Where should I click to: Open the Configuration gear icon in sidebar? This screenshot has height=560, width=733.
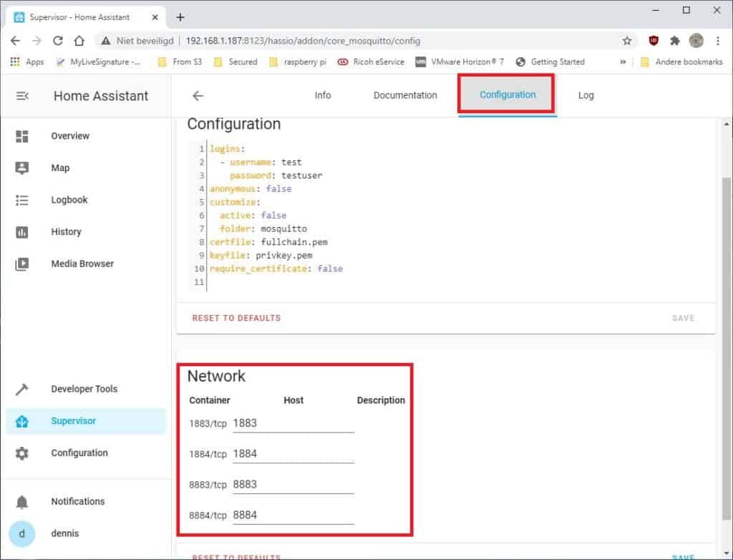point(22,453)
